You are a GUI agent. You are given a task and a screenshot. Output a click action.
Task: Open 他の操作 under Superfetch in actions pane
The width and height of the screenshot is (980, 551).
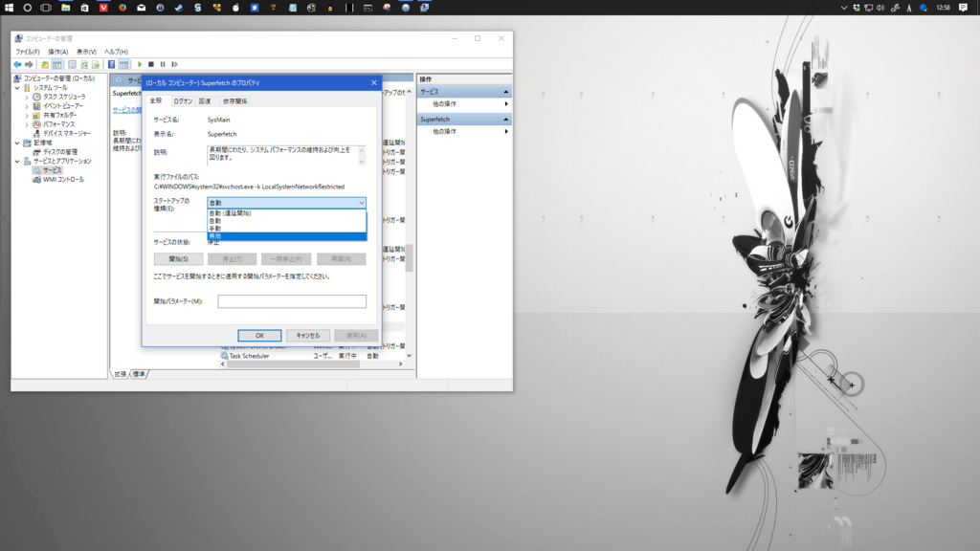(x=464, y=132)
